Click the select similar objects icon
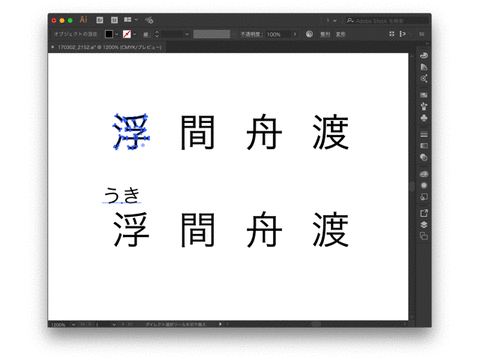The height and width of the screenshot is (360, 480). tap(403, 34)
